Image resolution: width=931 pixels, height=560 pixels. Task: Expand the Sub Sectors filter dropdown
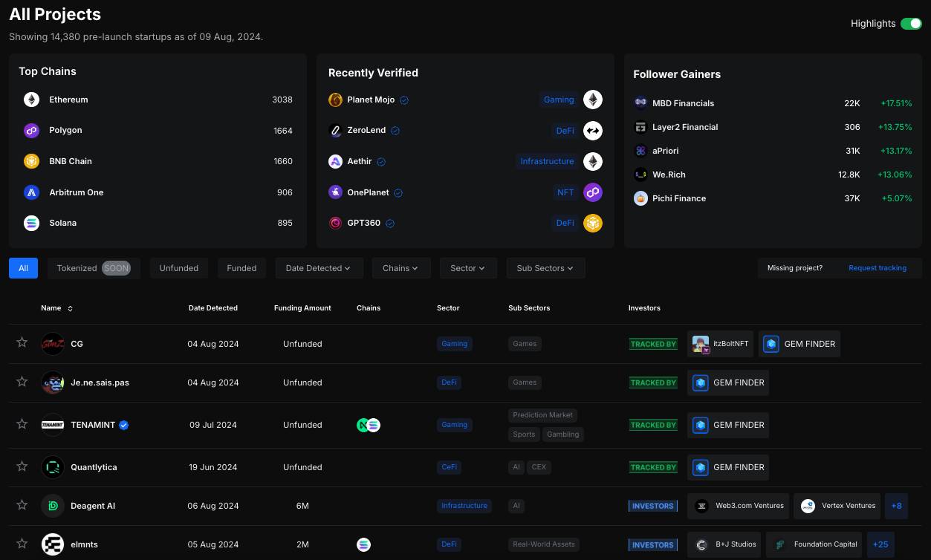click(546, 268)
